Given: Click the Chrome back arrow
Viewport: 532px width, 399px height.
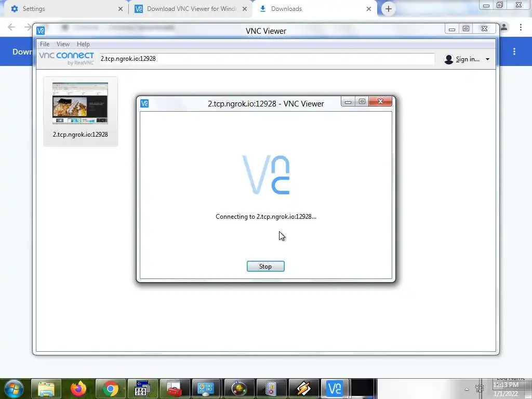Looking at the screenshot, I should point(11,27).
